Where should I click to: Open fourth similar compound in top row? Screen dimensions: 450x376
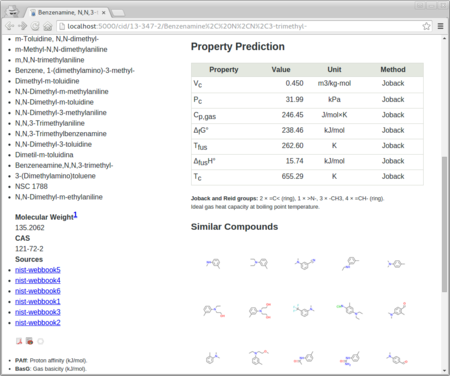(350, 263)
